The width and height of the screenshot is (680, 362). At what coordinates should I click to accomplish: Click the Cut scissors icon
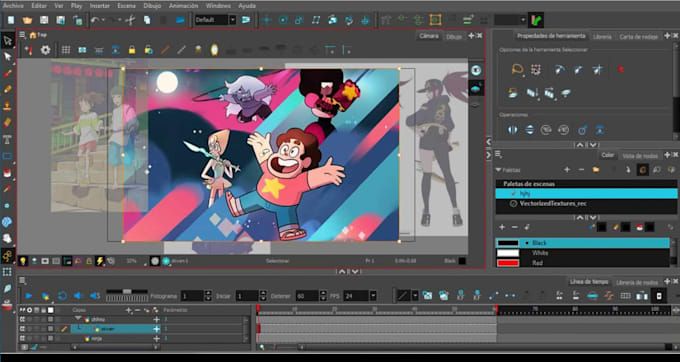(130, 20)
